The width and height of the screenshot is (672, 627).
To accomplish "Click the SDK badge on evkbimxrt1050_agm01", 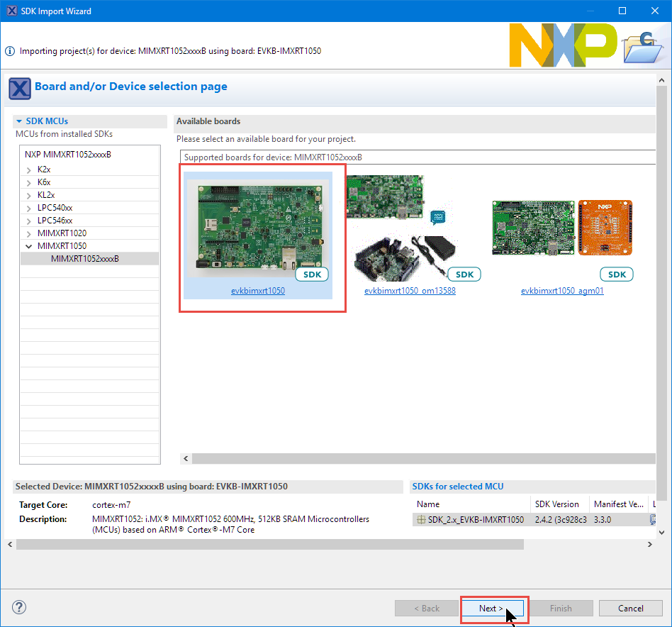I will tap(617, 274).
